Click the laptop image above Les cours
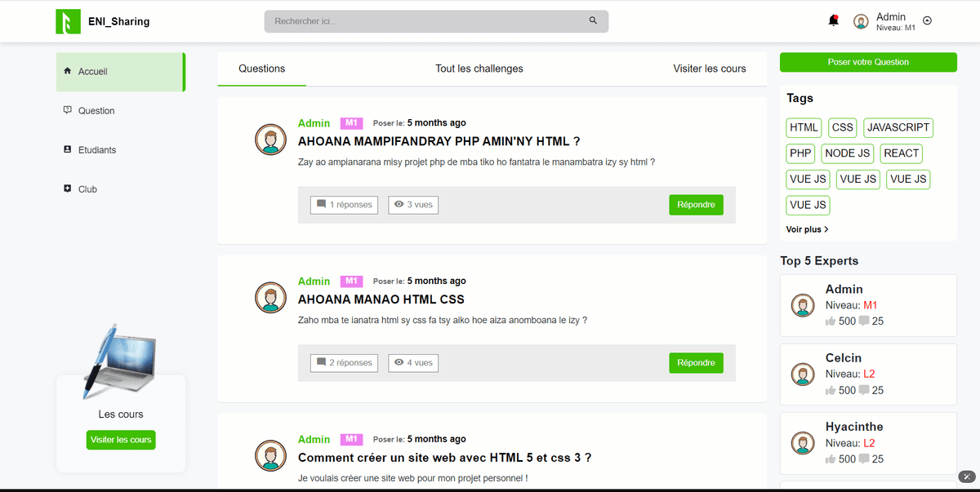 point(119,361)
